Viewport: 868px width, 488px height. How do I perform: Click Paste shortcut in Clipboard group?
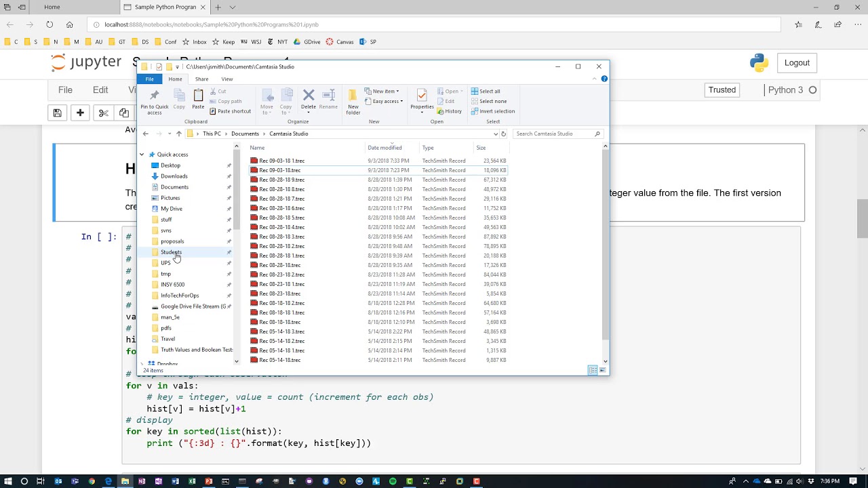(231, 111)
